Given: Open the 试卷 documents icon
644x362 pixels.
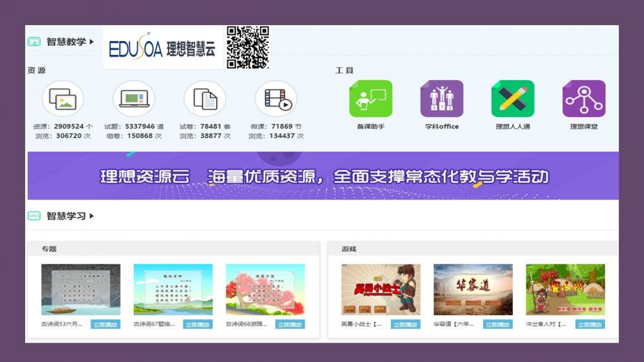Looking at the screenshot, I should [205, 99].
